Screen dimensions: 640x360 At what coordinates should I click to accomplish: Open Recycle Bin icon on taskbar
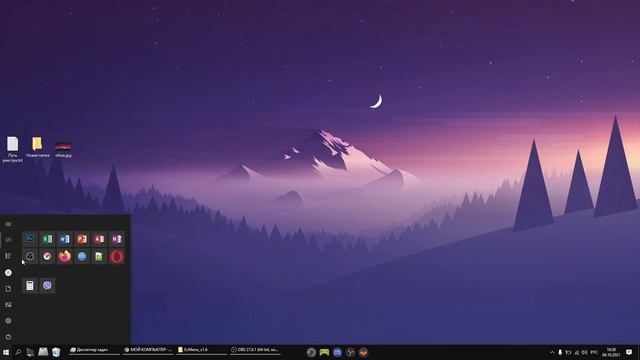pyautogui.click(x=56, y=352)
